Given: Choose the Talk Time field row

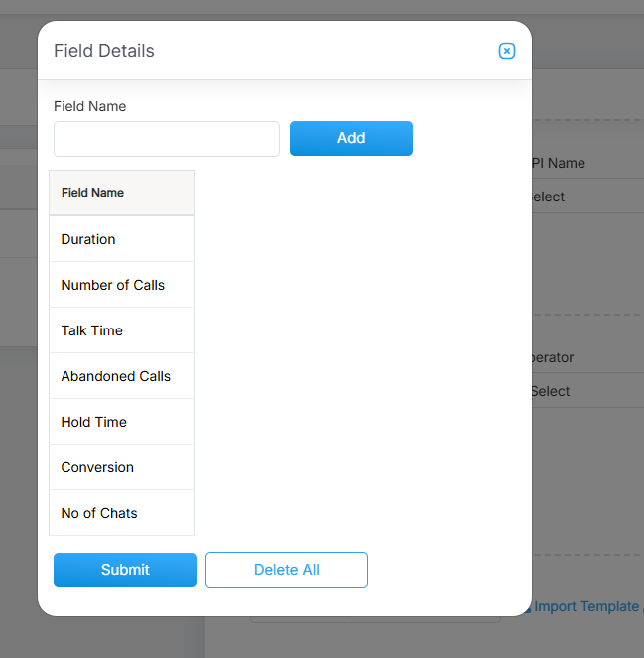Looking at the screenshot, I should [92, 330].
